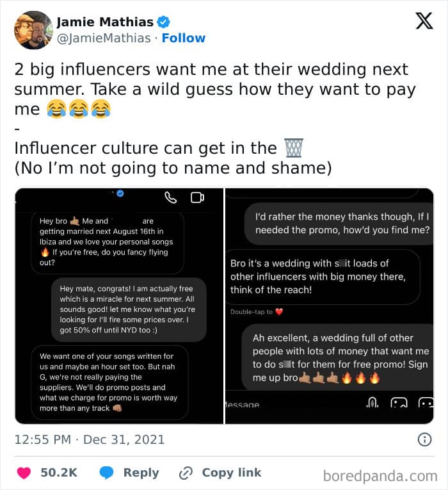Screen dimensions: 448x490
Task: Tap the photo gallery icon in message bar
Action: tap(399, 404)
